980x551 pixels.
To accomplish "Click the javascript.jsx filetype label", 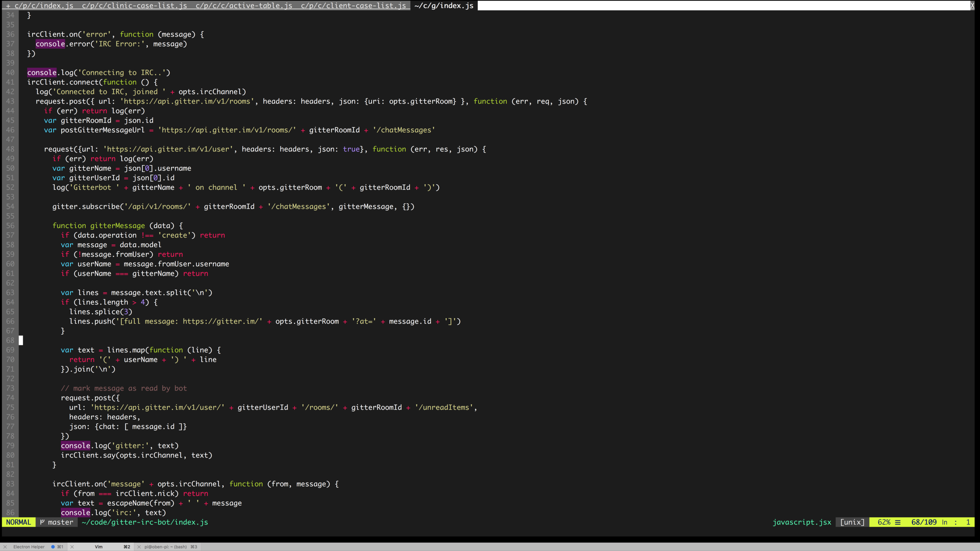I will tap(802, 522).
